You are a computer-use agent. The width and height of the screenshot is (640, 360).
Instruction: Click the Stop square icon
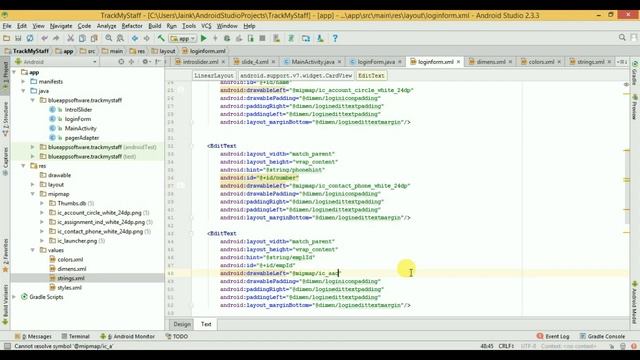(x=262, y=38)
